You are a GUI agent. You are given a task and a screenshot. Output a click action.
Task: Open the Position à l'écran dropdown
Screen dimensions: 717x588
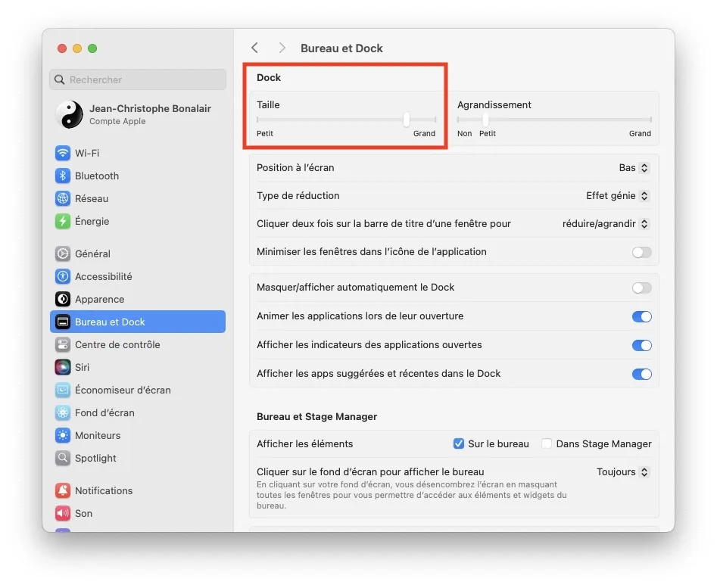tap(634, 167)
